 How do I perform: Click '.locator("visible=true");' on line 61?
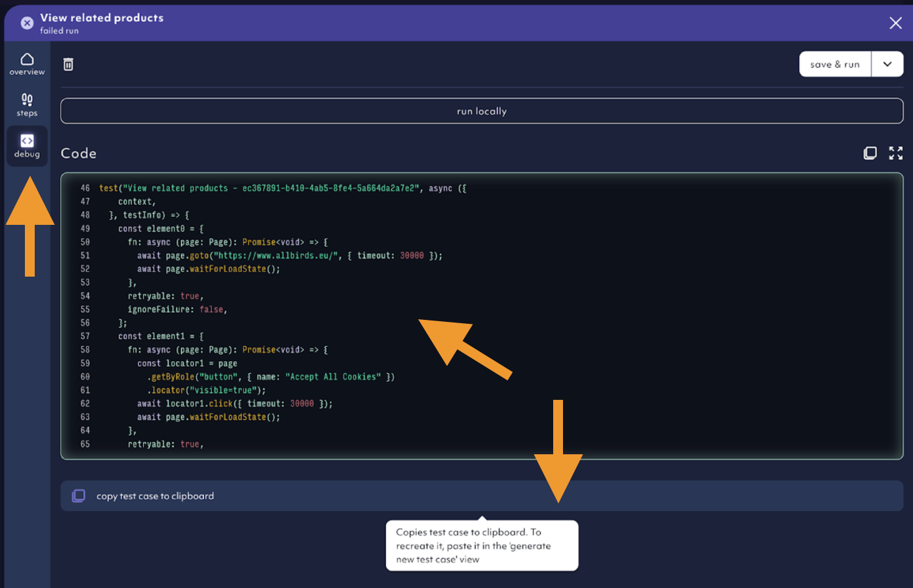coord(206,390)
